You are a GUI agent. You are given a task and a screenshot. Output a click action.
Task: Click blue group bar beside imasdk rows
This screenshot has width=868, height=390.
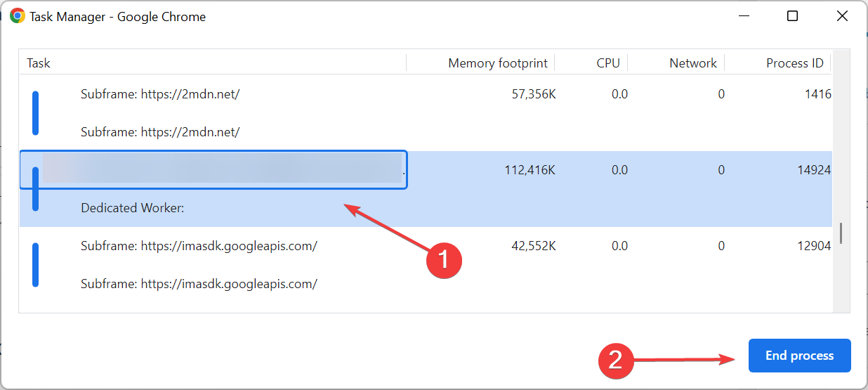pos(35,265)
